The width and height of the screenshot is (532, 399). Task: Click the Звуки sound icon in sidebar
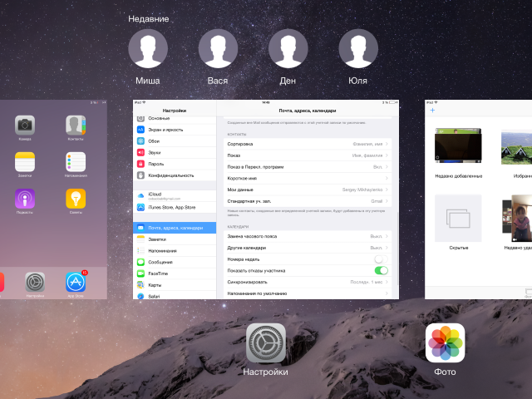(140, 152)
